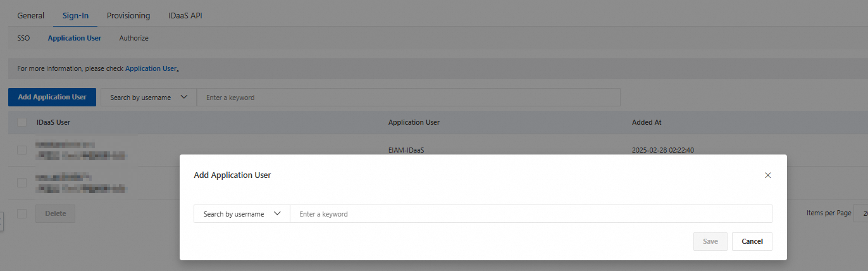Viewport: 868px width, 271px height.
Task: Open the General tab
Action: (30, 15)
